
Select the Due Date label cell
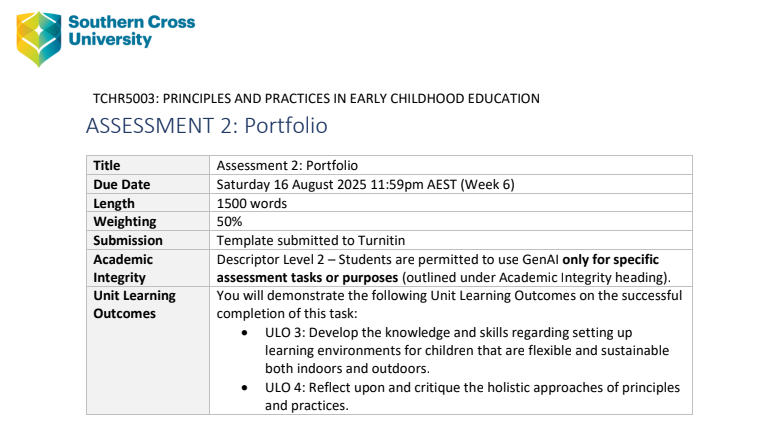121,185
